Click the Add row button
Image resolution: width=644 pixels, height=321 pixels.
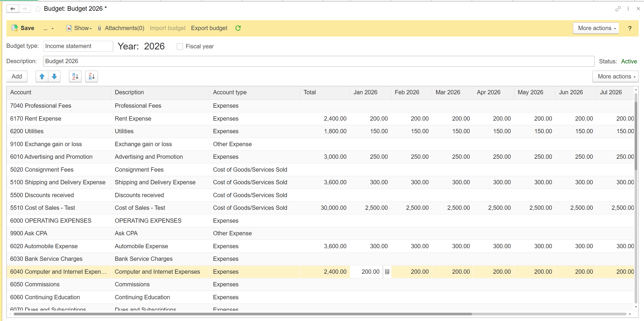click(x=17, y=77)
